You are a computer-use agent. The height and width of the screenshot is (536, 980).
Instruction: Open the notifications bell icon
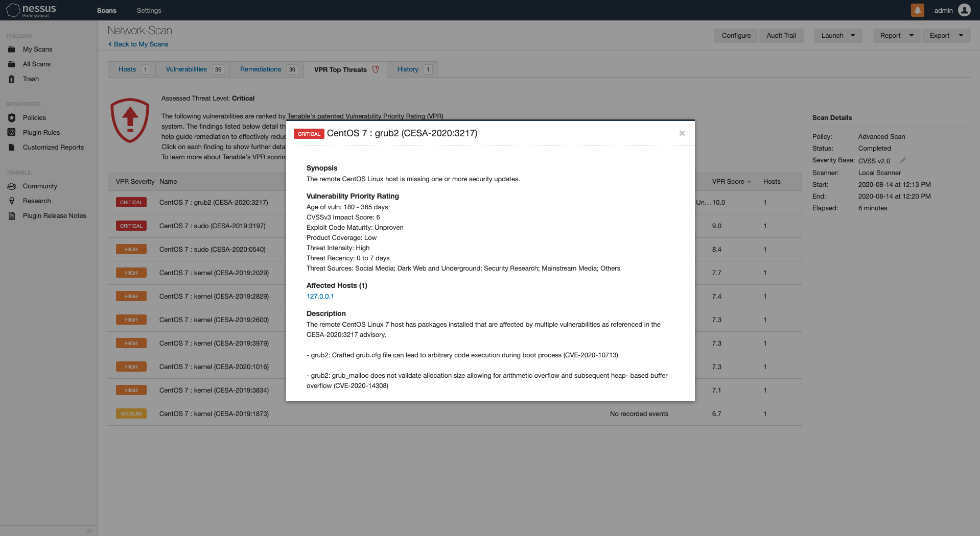tap(917, 10)
